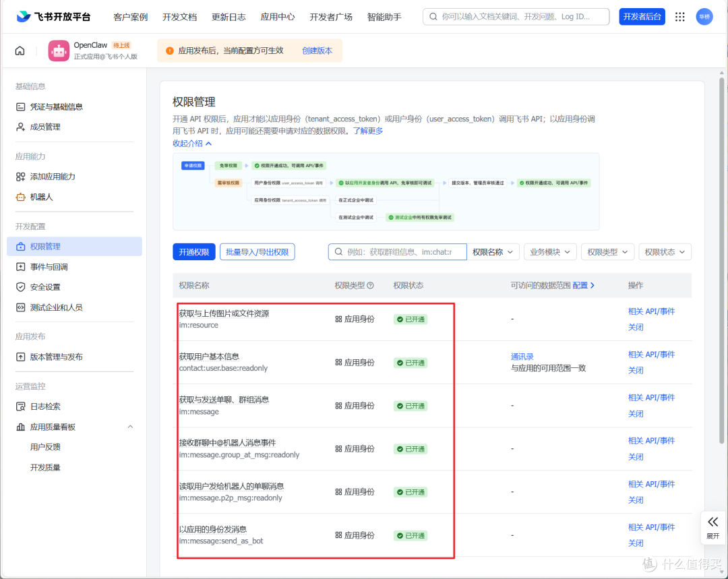The width and height of the screenshot is (728, 579).
Task: Click the 凭证与基础信息 sidebar icon
Action: tap(20, 106)
